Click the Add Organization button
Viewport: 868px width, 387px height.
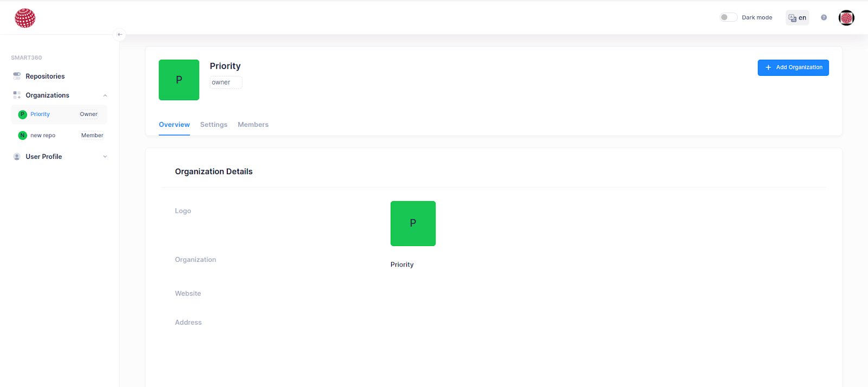(793, 68)
